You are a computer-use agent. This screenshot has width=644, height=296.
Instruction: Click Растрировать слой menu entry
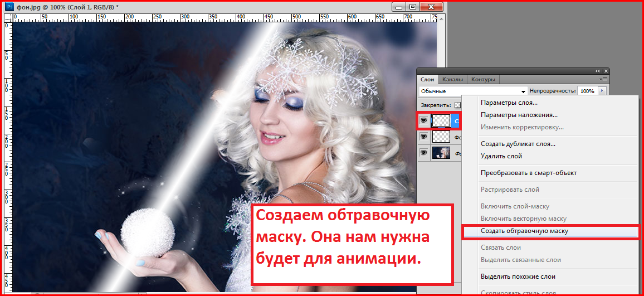(x=510, y=190)
